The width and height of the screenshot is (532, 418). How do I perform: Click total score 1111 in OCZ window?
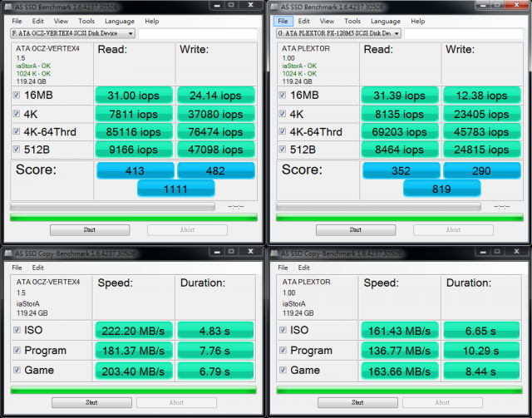[175, 189]
